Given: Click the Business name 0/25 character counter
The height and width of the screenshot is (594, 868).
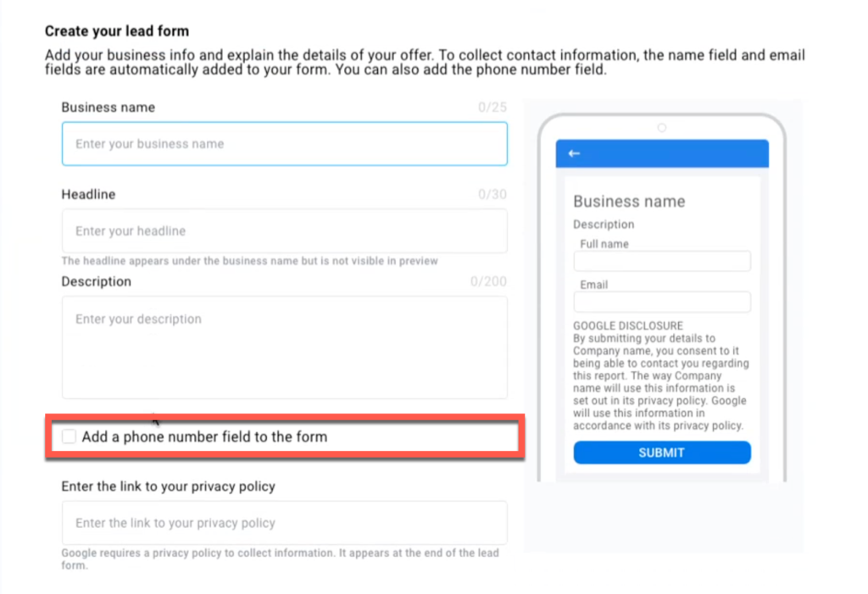Looking at the screenshot, I should click(492, 107).
